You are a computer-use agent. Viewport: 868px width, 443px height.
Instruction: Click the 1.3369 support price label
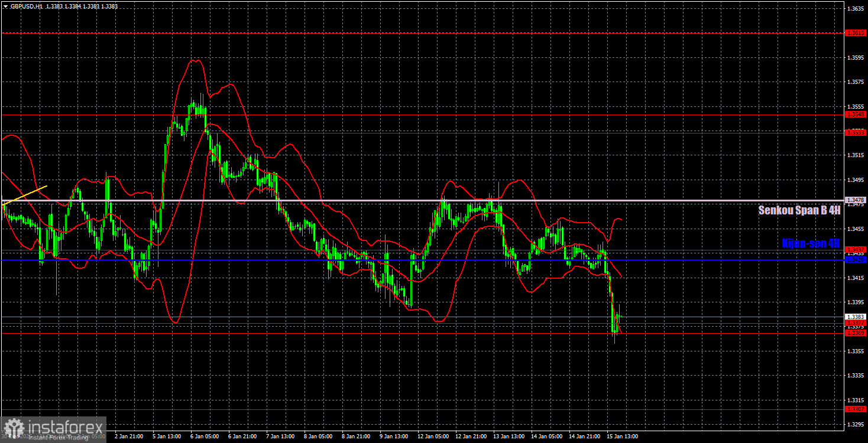tap(856, 333)
